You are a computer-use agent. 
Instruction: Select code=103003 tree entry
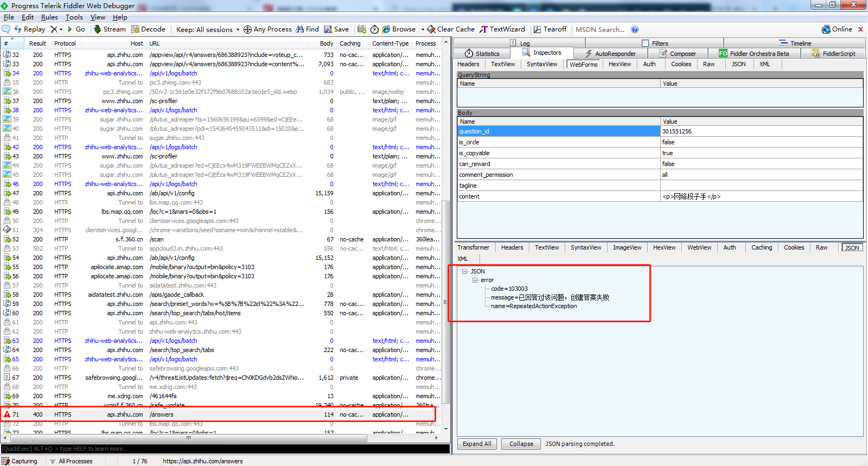pyautogui.click(x=509, y=289)
